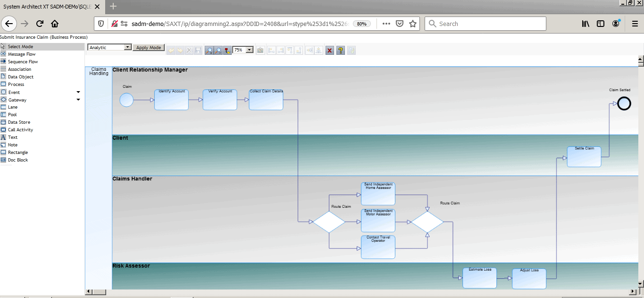Viewport: 644px width, 298px height.
Task: Expand the Gateway shape submenu arrow
Action: pos(78,100)
